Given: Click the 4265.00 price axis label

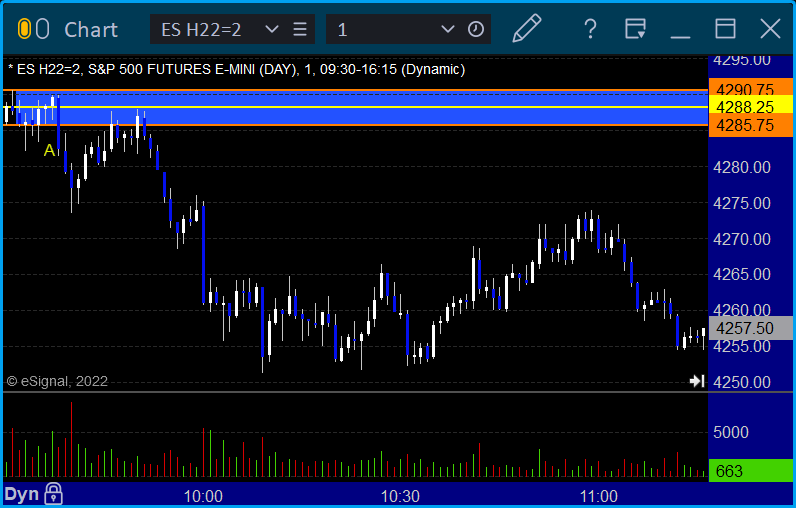Looking at the screenshot, I should coord(742,274).
